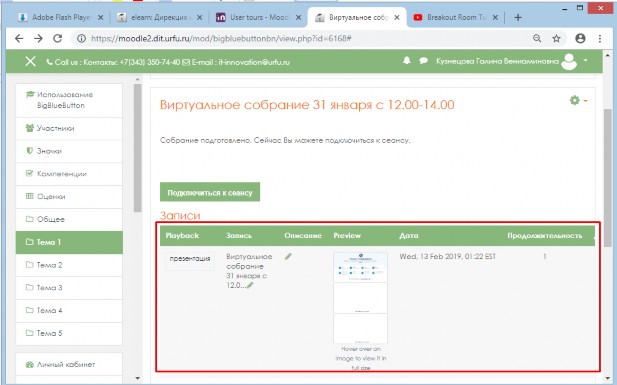Click the main page vertical scrollbar
The image size is (617, 385).
(x=608, y=177)
